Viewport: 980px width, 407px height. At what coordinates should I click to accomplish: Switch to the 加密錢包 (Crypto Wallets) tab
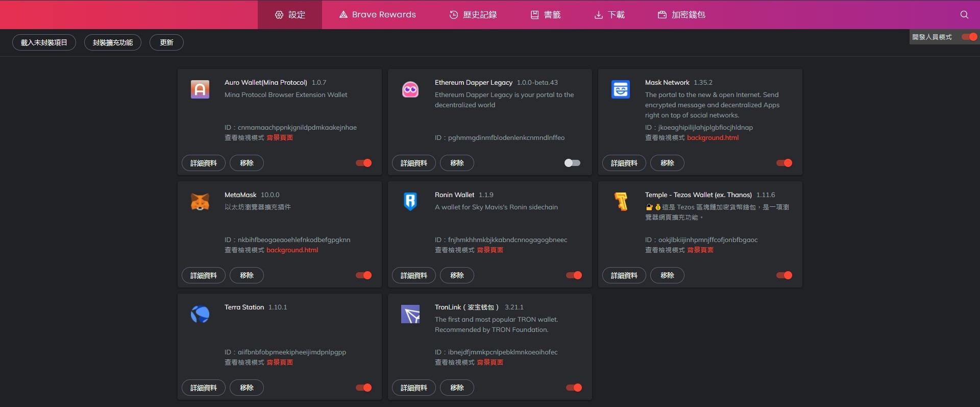(681, 15)
